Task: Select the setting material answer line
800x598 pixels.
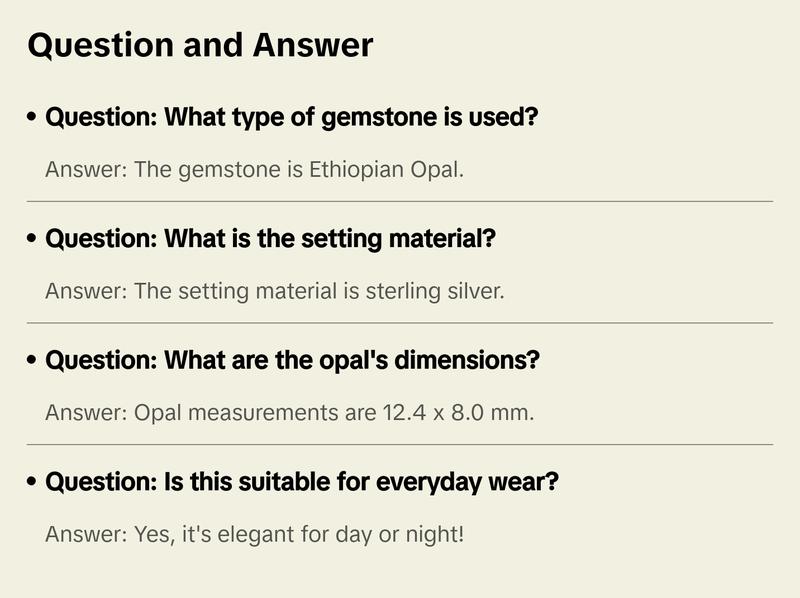Action: coord(275,291)
